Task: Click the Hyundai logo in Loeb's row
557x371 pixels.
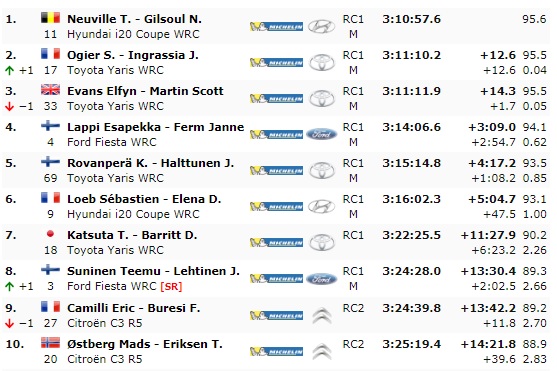Action: 321,206
